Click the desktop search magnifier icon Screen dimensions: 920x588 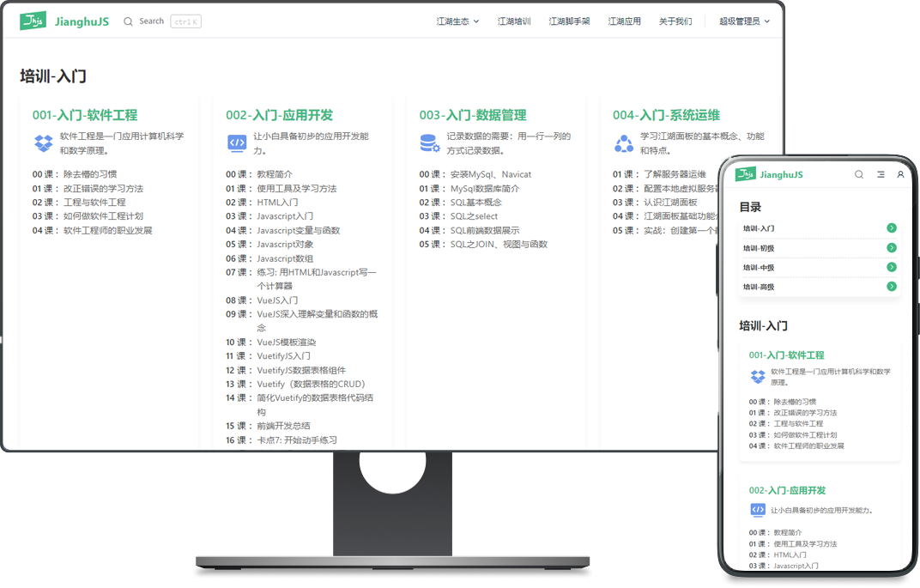coord(128,21)
